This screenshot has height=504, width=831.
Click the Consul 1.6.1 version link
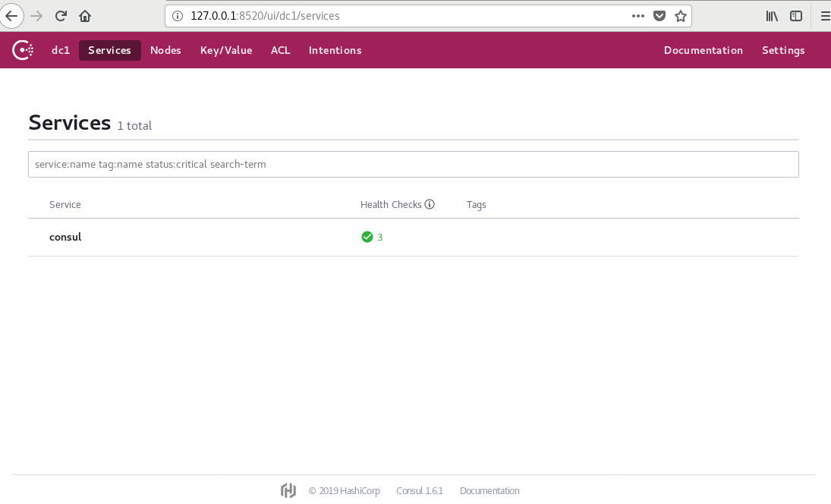420,491
